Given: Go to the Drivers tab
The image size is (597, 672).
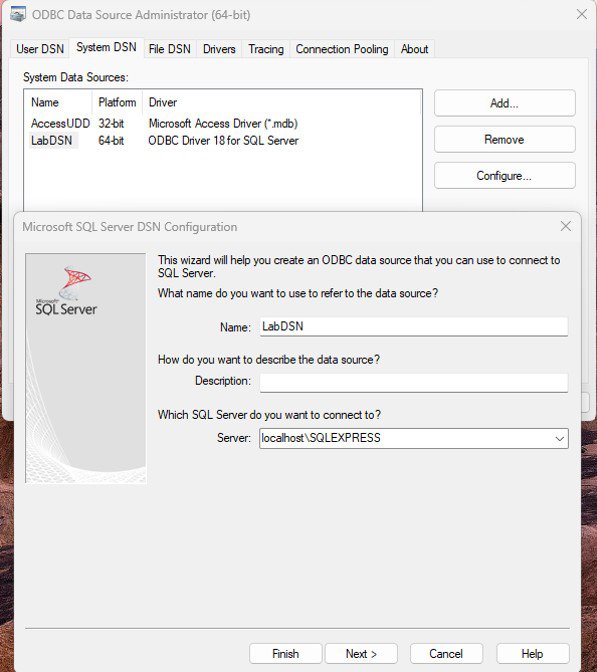Looking at the screenshot, I should (x=219, y=49).
